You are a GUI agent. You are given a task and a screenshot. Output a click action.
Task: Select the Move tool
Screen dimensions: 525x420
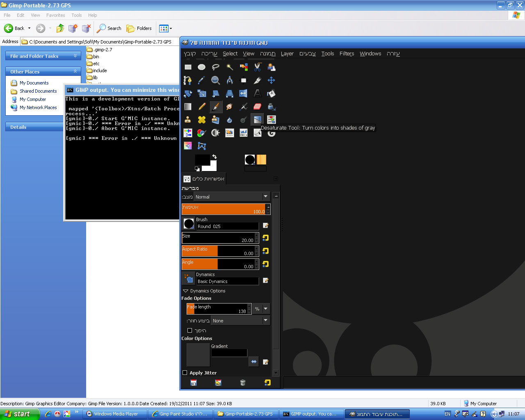[271, 80]
